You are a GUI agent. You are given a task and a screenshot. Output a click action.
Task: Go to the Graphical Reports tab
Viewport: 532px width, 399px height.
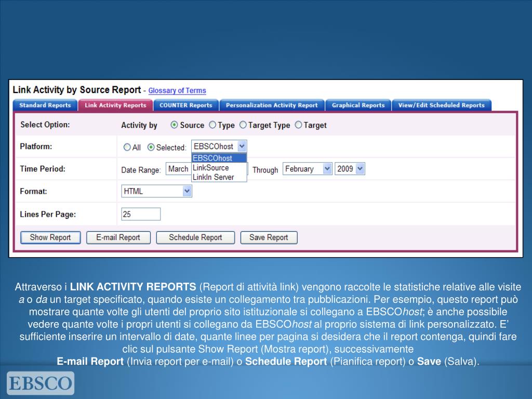pos(358,105)
